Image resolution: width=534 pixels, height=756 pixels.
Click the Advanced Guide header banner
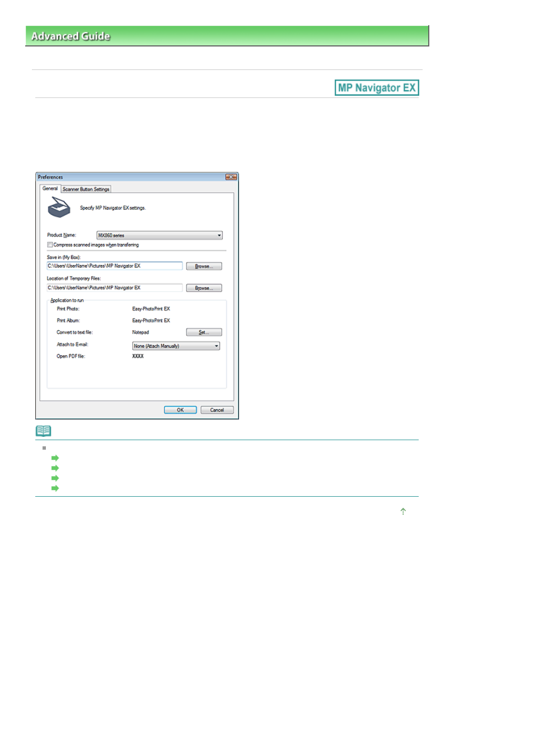(227, 36)
